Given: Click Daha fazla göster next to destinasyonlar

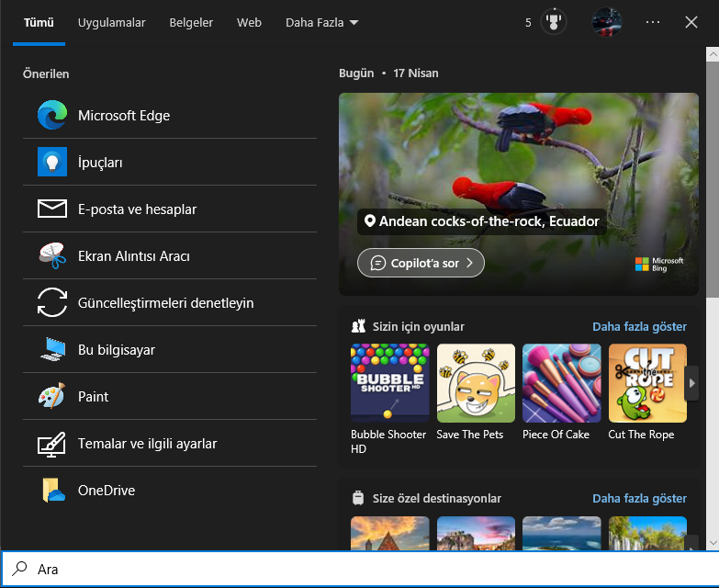Looking at the screenshot, I should [639, 499].
